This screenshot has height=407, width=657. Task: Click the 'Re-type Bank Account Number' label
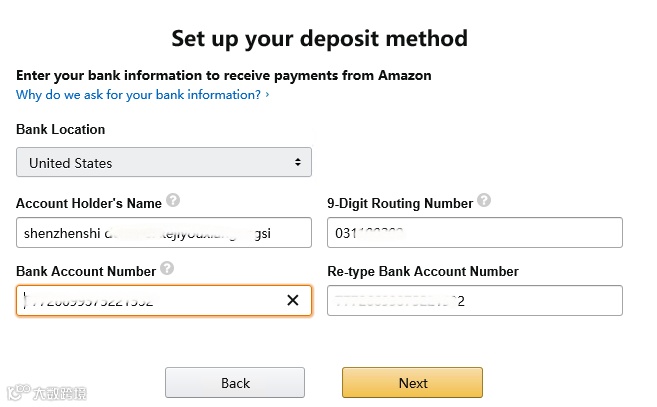click(422, 271)
